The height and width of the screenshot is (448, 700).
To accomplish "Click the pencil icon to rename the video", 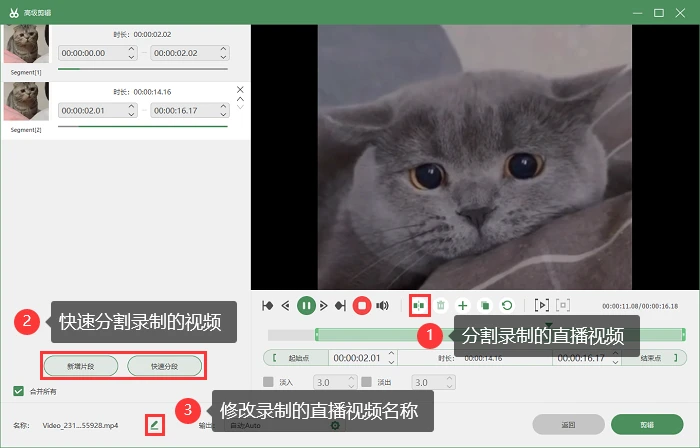I will pos(154,425).
